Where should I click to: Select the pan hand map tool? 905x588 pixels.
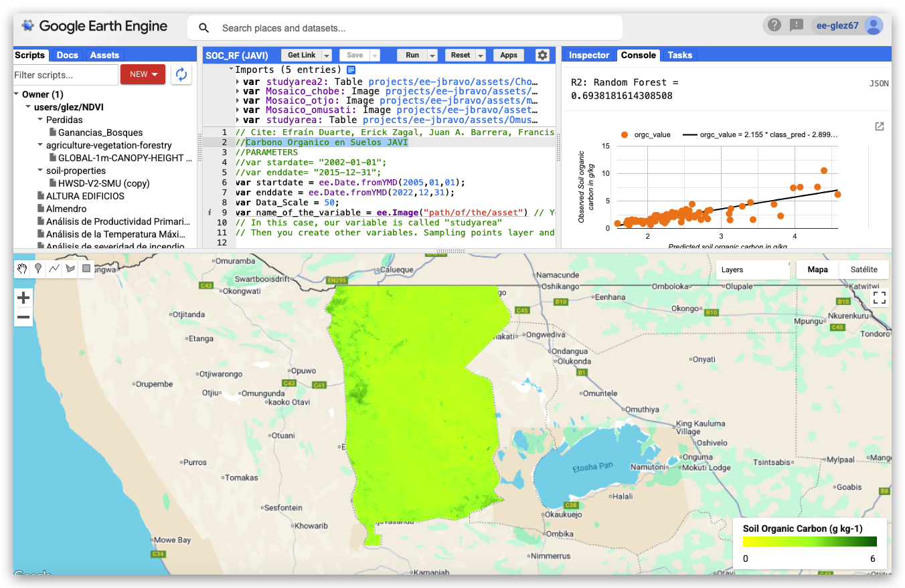click(x=22, y=269)
